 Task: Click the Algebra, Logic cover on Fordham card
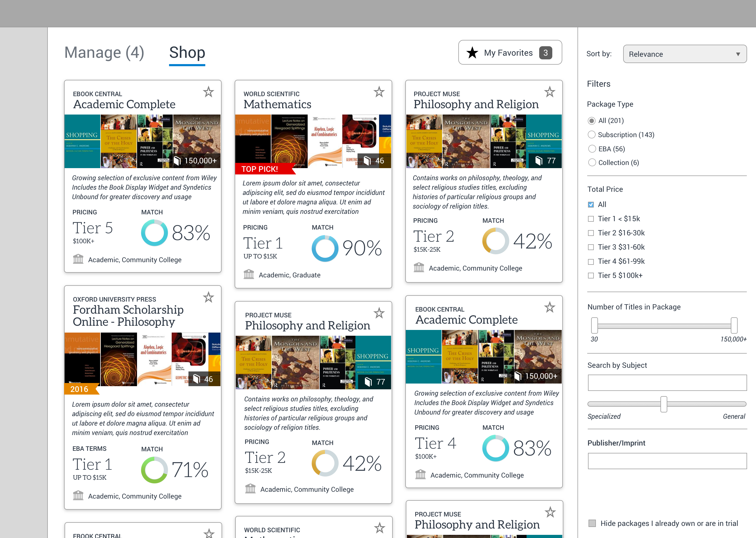154,359
